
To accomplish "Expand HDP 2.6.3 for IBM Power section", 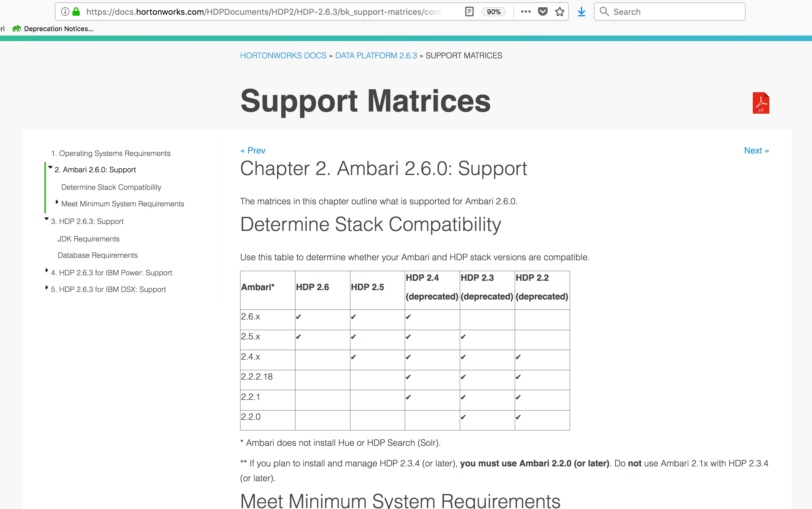I will (x=47, y=270).
